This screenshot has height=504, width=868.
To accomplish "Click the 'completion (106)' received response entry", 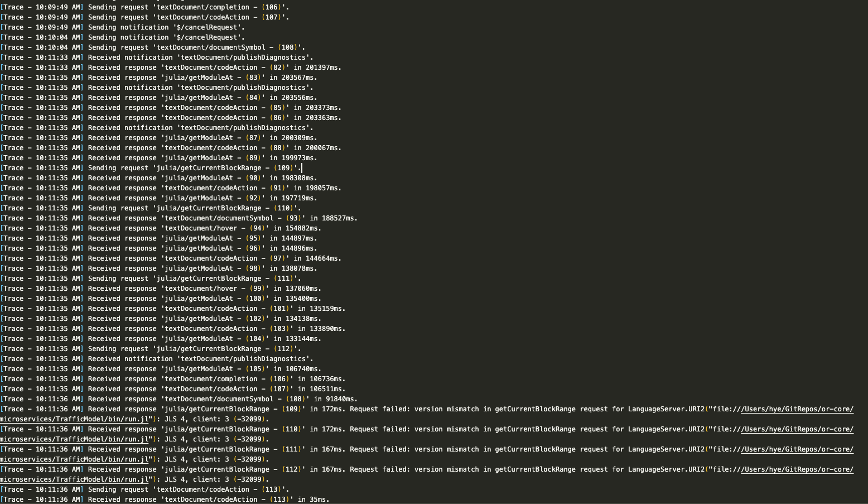I will [x=167, y=378].
